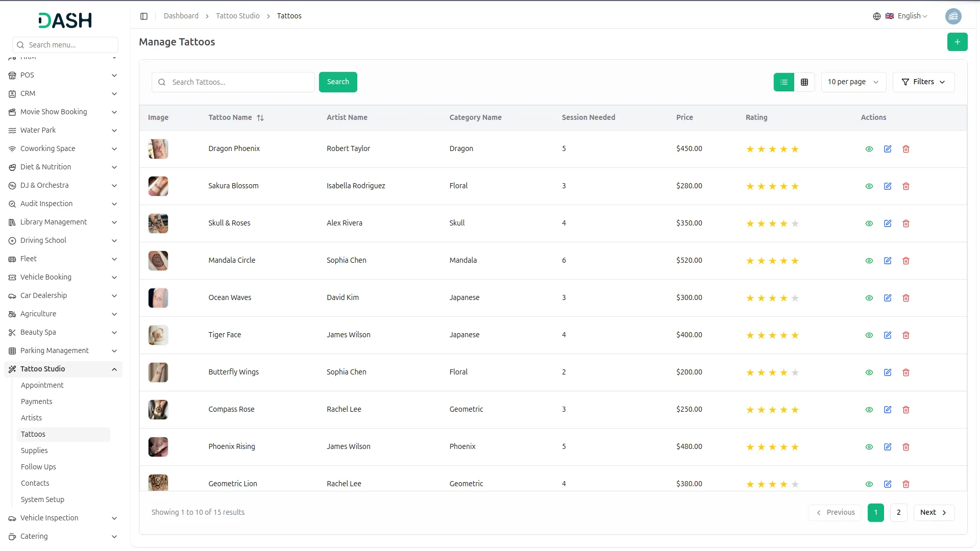Click the user avatar icon
The width and height of the screenshot is (980, 551).
click(x=953, y=16)
